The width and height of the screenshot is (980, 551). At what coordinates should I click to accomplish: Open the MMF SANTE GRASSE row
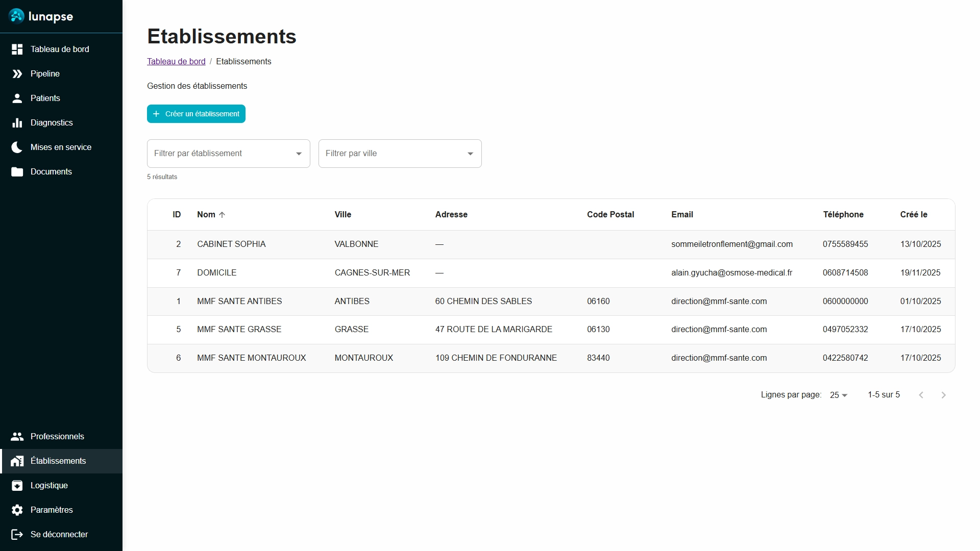(239, 330)
